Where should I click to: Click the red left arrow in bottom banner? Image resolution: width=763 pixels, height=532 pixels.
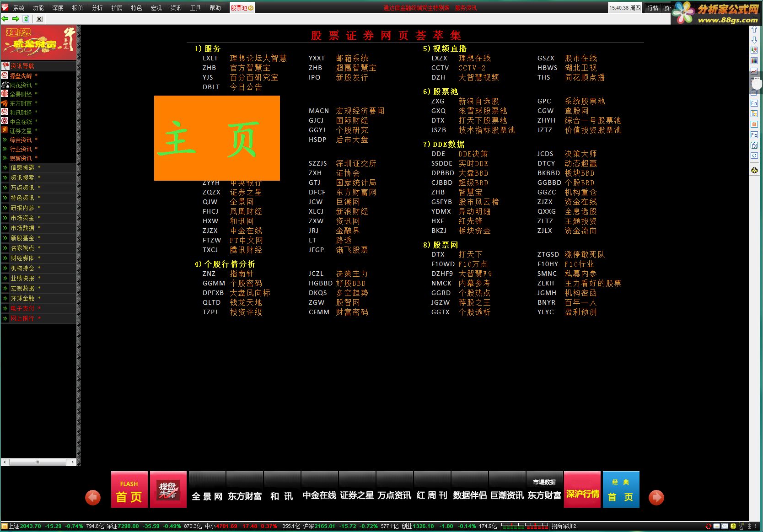[x=93, y=498]
